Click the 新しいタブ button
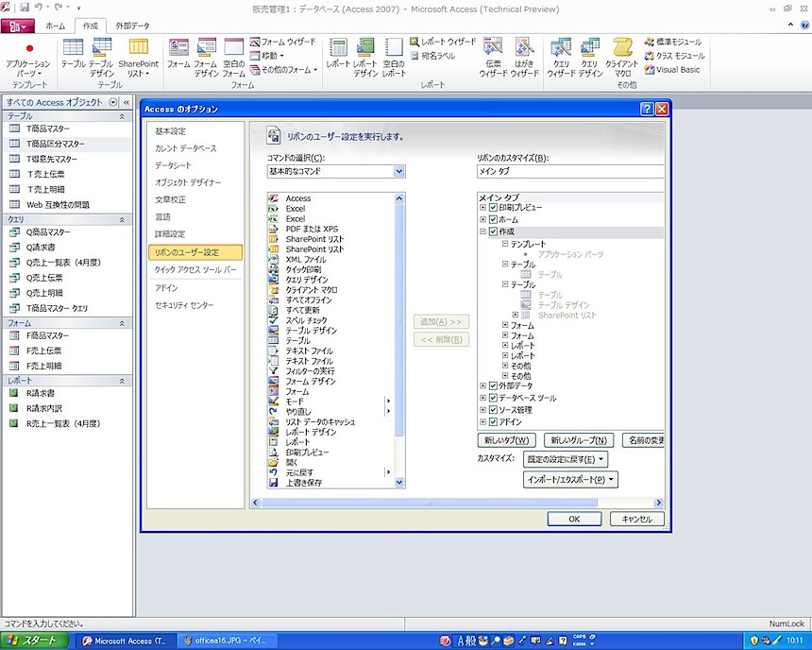The image size is (812, 650). (x=506, y=440)
